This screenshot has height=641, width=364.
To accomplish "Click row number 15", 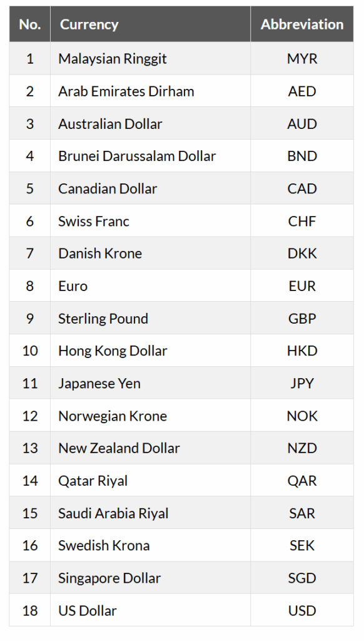I will point(30,513).
